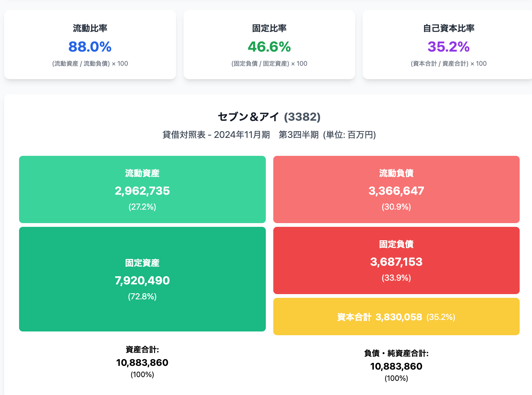The image size is (532, 395).
Task: Click the 負債・純資産合計 total label
Action: coord(396,353)
